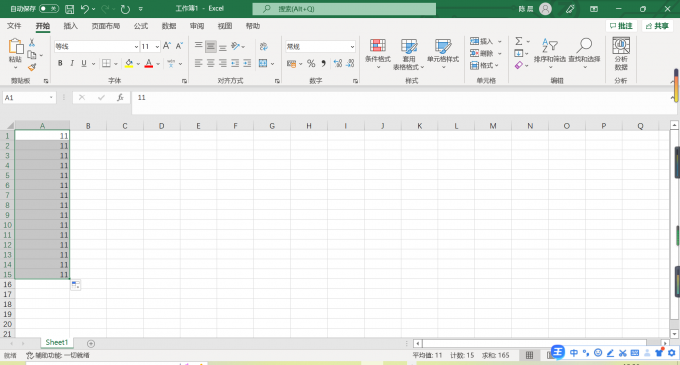Open Format as Table
The height and width of the screenshot is (365, 680).
(x=409, y=54)
